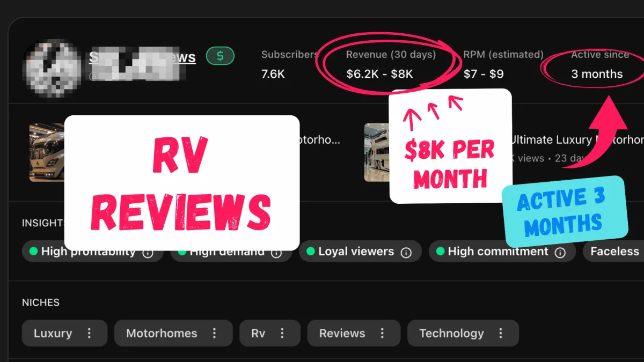Open the Ultimate Luxury Motorhome video thumbnail

click(x=377, y=152)
